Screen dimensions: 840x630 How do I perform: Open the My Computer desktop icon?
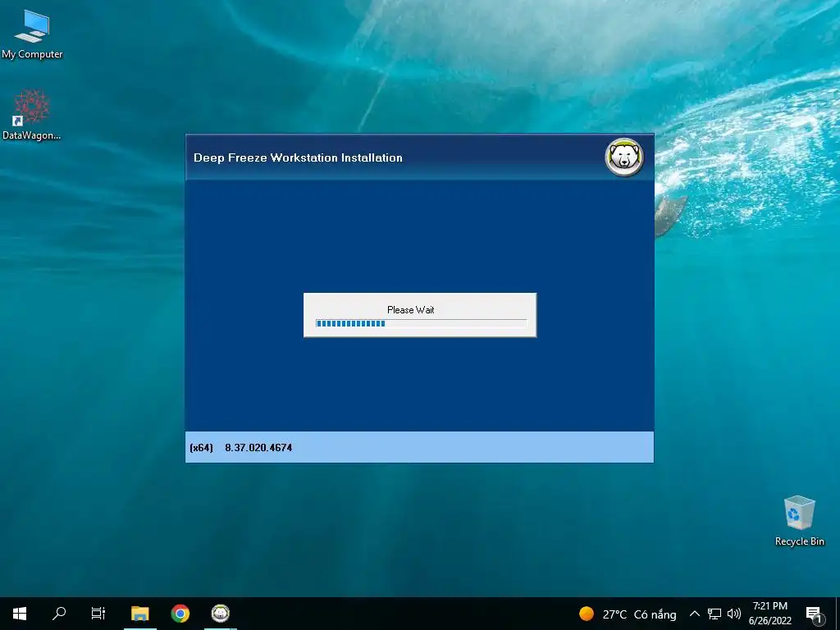coord(32,34)
